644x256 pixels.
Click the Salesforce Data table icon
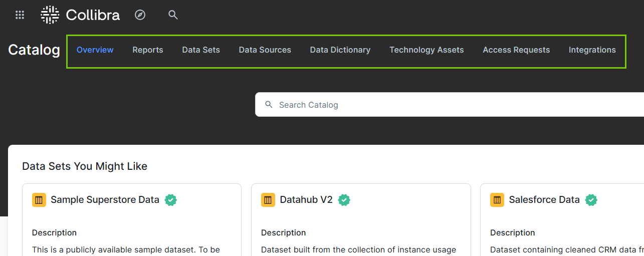497,200
